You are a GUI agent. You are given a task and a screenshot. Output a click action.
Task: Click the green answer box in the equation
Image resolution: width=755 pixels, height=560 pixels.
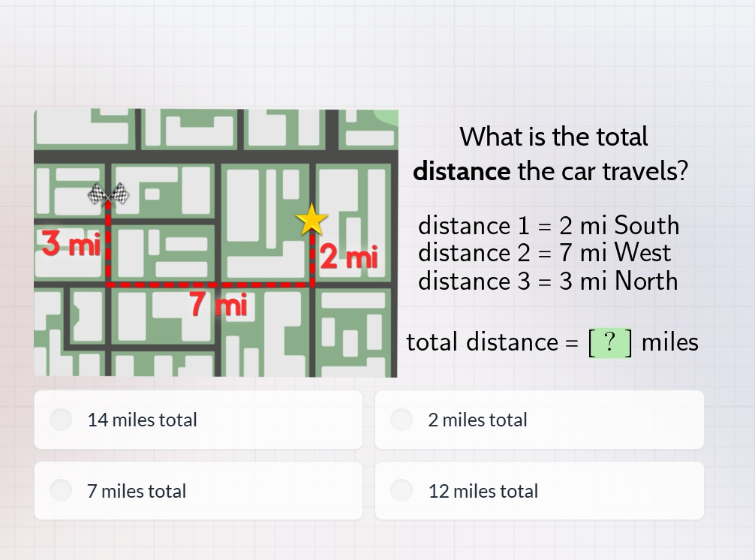(609, 342)
